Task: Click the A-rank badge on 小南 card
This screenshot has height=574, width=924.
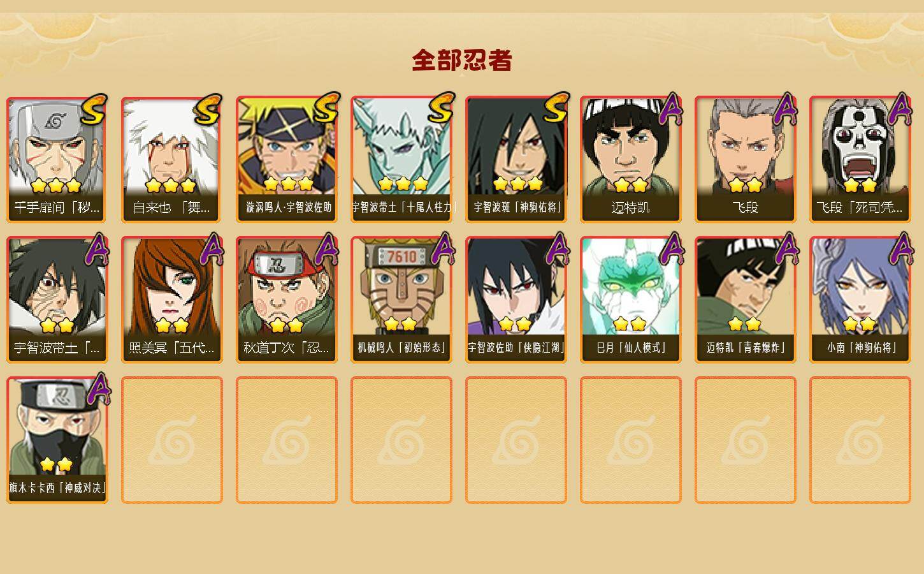Action: [899, 249]
